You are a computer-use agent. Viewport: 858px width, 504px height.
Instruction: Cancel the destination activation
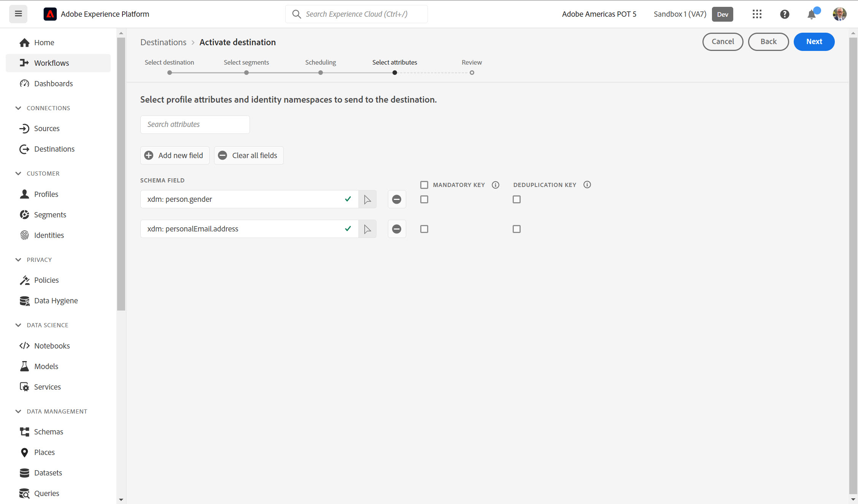pos(723,42)
